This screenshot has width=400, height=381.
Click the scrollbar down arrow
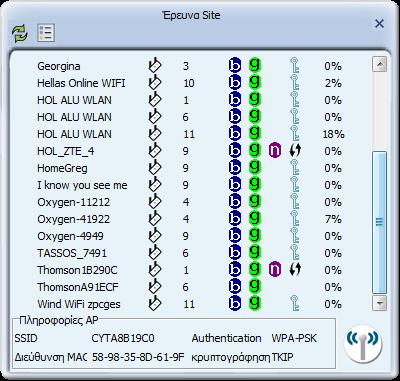coord(379,303)
